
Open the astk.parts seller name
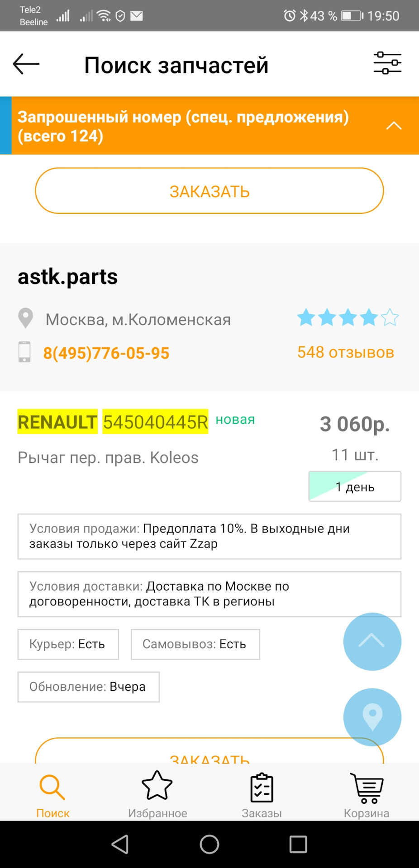[68, 277]
